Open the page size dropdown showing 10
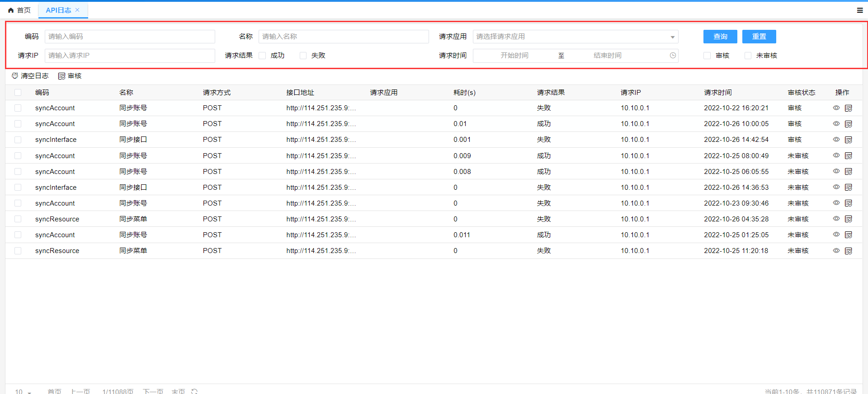 (23, 391)
